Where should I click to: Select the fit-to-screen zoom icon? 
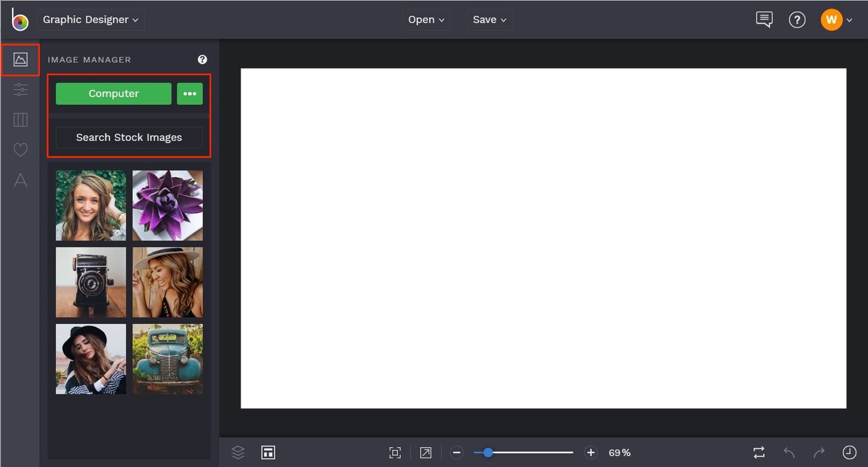(395, 452)
